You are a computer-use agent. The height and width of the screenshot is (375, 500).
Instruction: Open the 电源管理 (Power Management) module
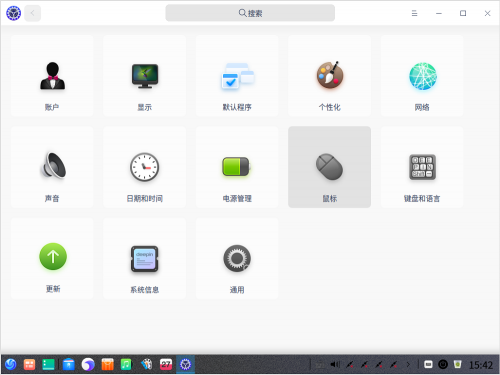coord(237,167)
